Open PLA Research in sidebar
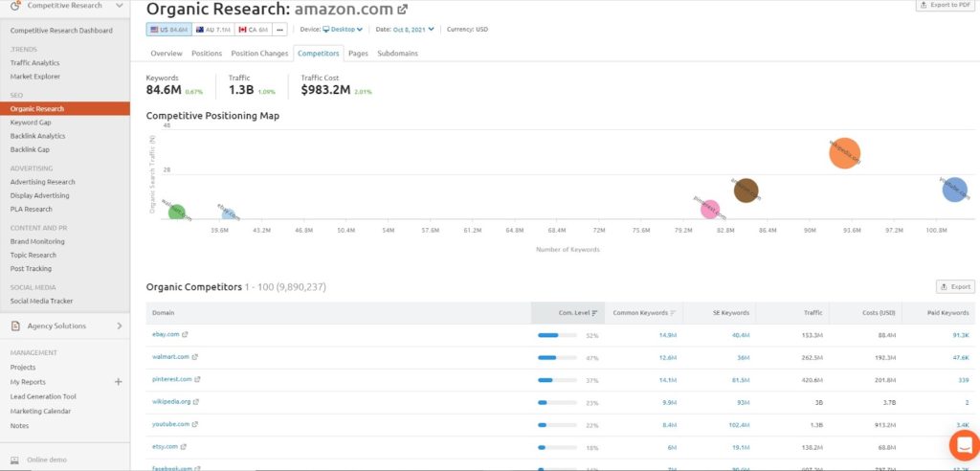This screenshot has height=471, width=980. pyautogui.click(x=32, y=210)
